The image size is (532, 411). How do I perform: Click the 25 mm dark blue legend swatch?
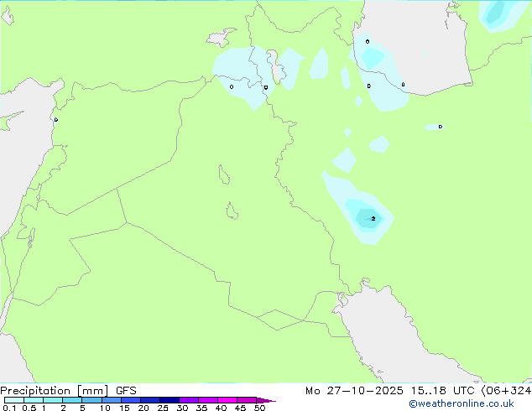coord(170,400)
